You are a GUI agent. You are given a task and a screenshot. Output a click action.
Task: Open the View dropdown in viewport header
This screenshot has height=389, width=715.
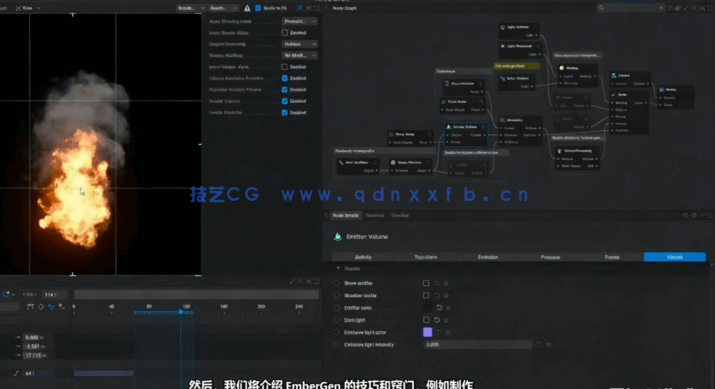tap(28, 8)
